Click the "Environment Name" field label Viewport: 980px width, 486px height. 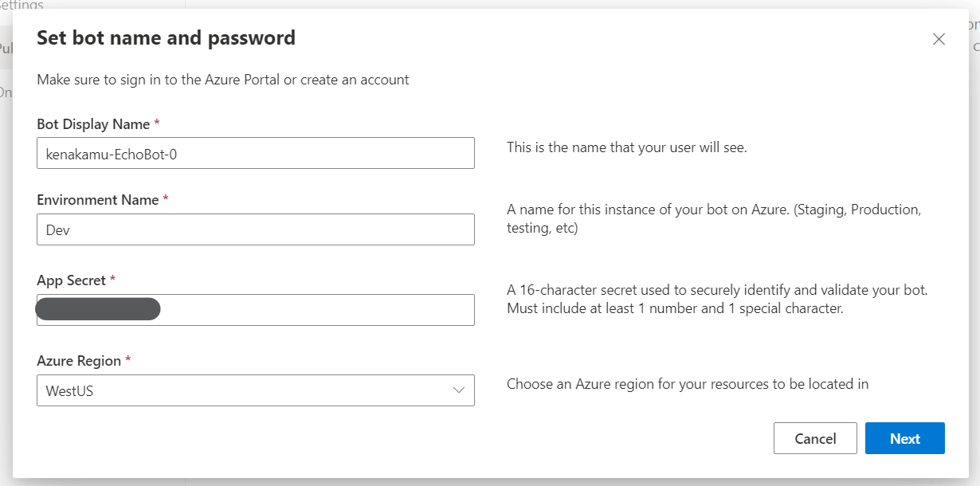(97, 200)
